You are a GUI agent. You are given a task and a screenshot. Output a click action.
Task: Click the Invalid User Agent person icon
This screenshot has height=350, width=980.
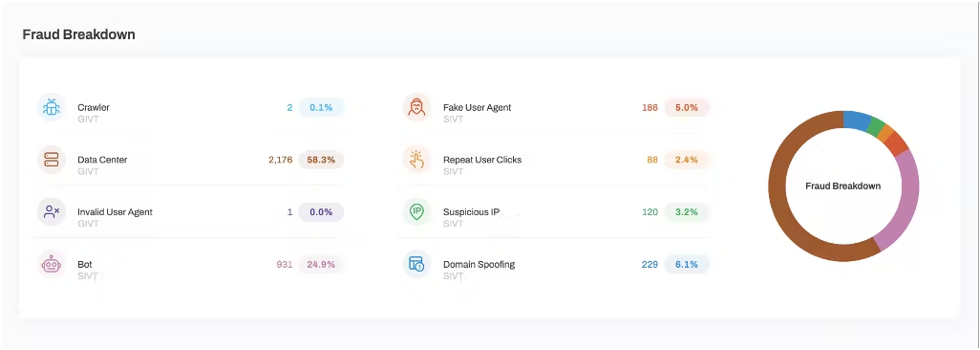pyautogui.click(x=52, y=211)
